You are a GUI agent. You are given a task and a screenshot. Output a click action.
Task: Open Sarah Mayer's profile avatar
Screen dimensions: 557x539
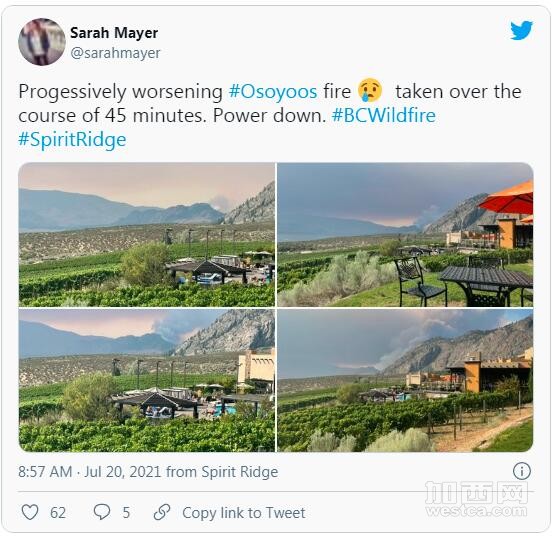[42, 42]
